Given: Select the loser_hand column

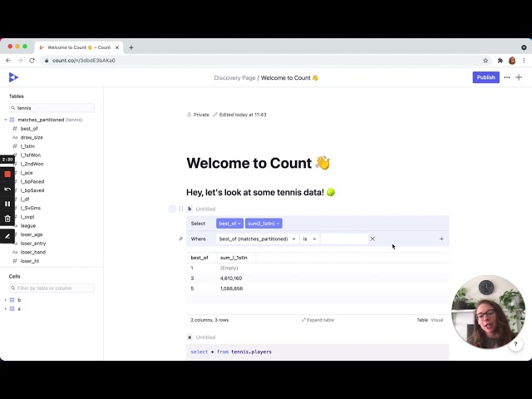Looking at the screenshot, I should click(x=33, y=252).
